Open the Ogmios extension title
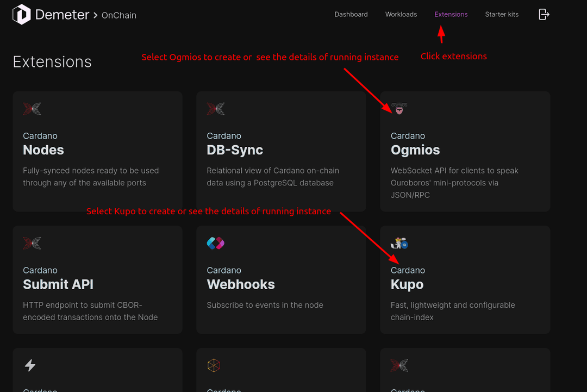Image resolution: width=587 pixels, height=392 pixels. [x=415, y=150]
